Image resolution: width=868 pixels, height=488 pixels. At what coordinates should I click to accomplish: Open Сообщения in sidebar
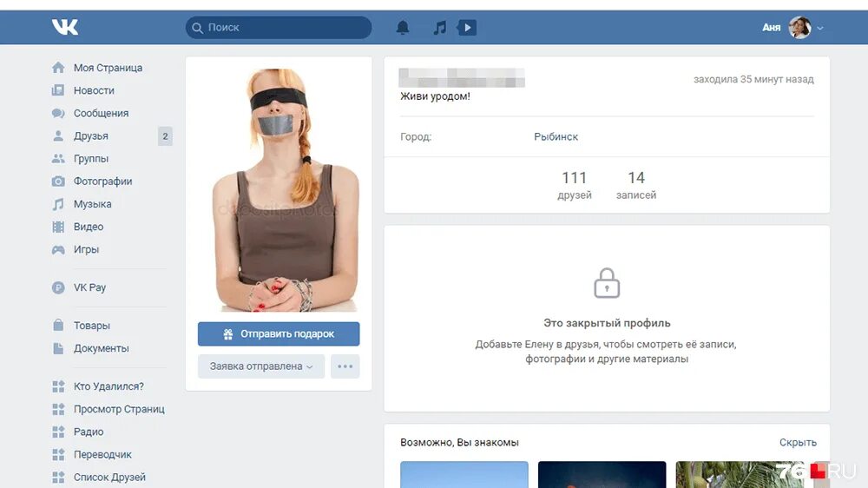coord(102,113)
